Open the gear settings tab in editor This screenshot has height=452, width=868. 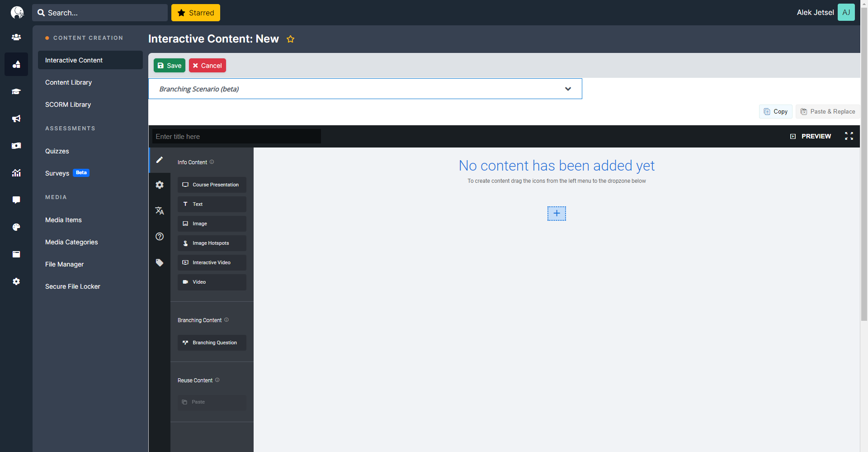click(160, 185)
